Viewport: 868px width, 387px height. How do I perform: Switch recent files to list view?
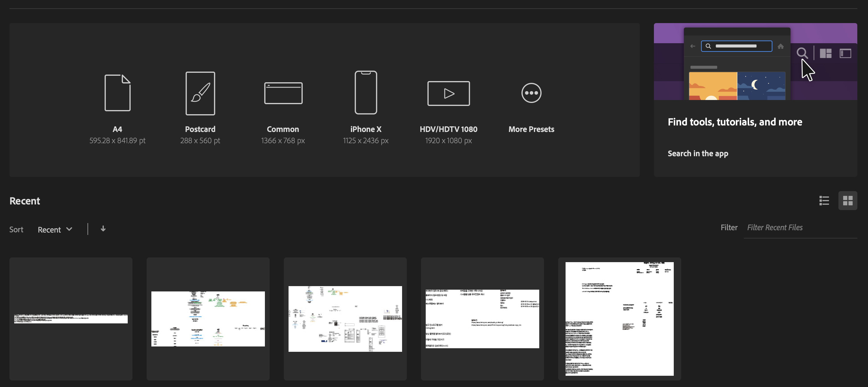tap(824, 201)
